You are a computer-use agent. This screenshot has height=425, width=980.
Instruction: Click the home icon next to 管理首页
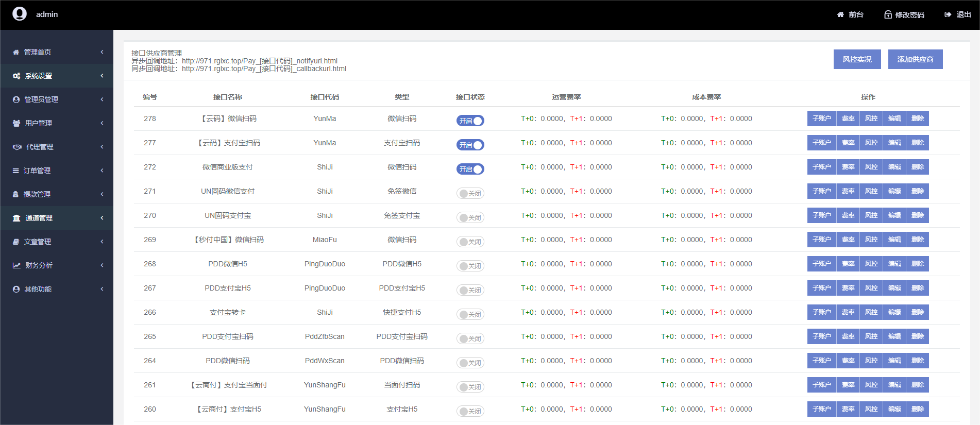pyautogui.click(x=16, y=52)
